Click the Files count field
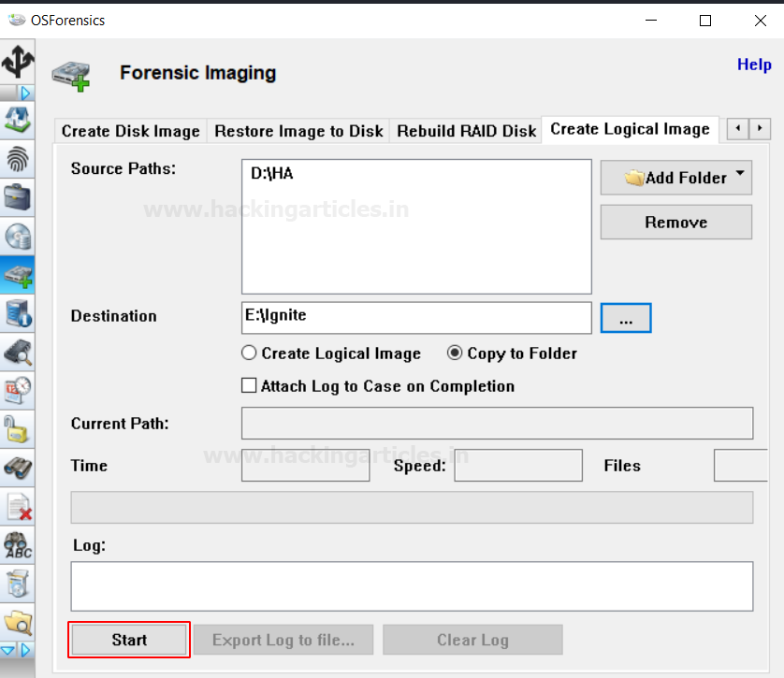 [x=741, y=465]
